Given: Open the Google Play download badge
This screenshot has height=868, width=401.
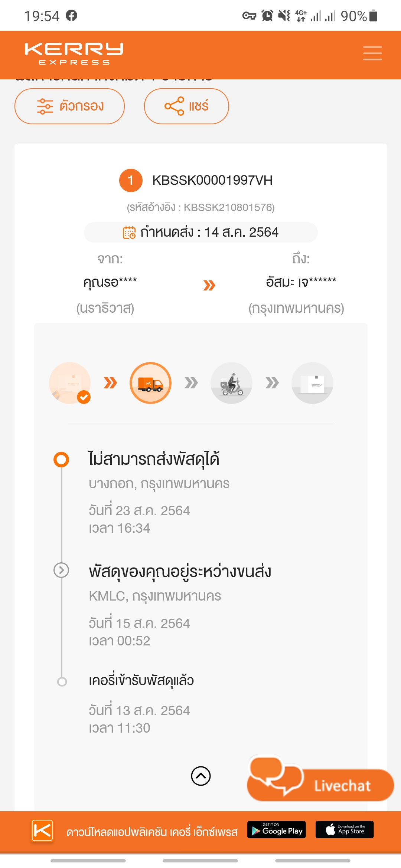Looking at the screenshot, I should pos(277,830).
